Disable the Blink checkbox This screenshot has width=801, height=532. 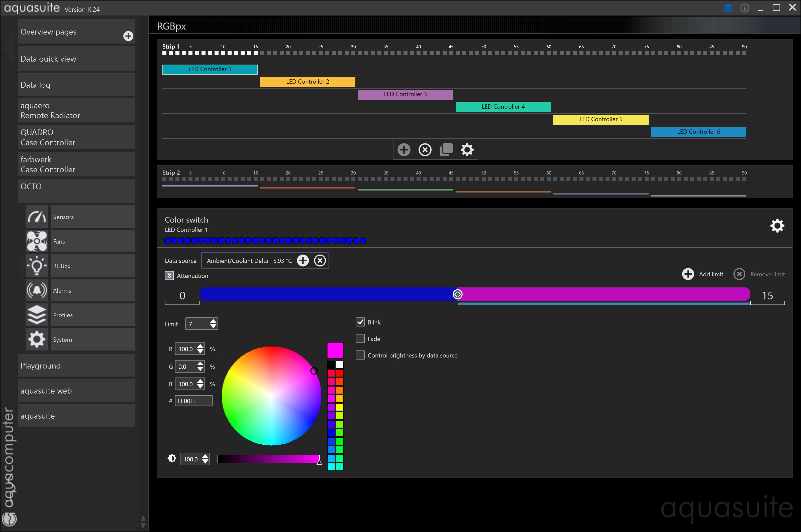click(360, 322)
